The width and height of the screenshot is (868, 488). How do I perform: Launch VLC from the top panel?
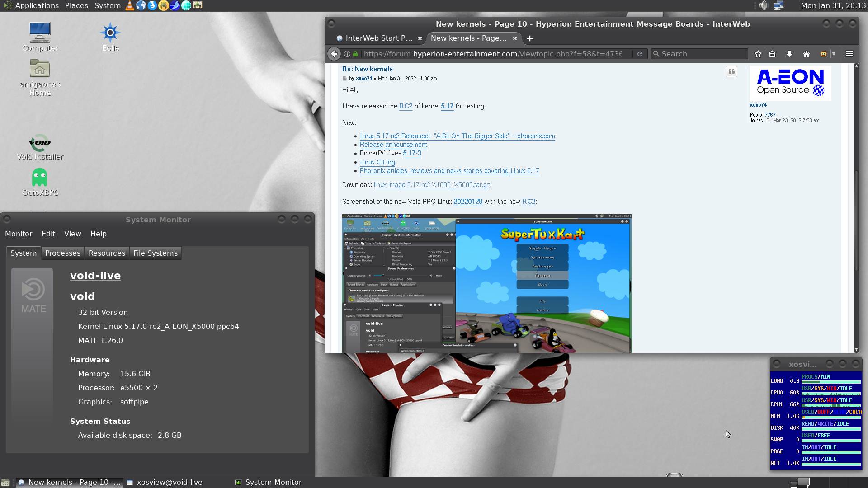[129, 5]
